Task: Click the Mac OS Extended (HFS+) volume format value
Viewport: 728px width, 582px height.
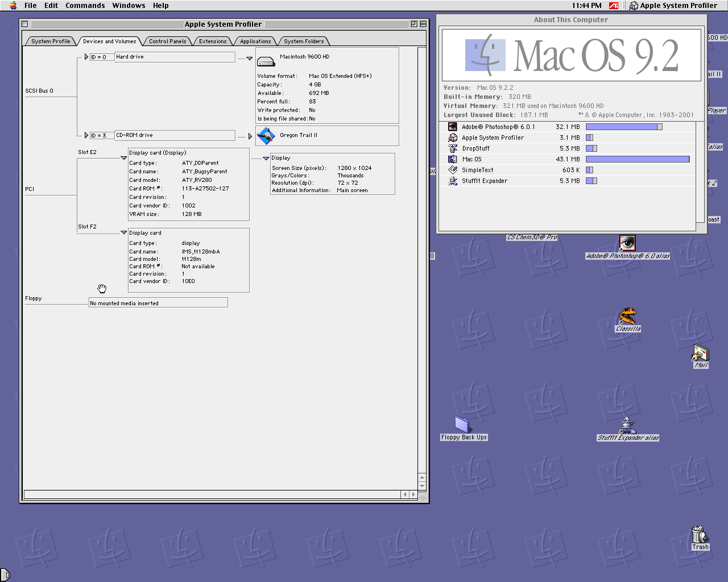Action: click(340, 76)
